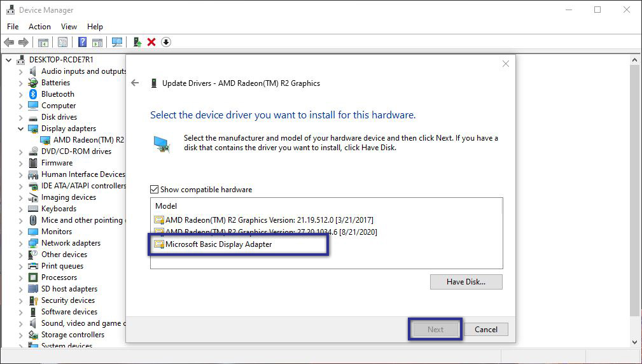Viewport: 642px width, 364px height.
Task: Open the View menu
Action: 69,27
